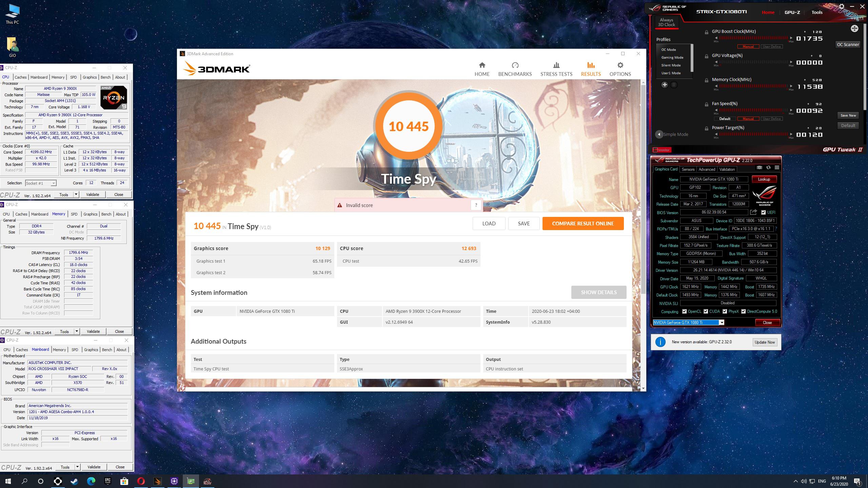
Task: Switch to Sensors tab in GPU-Z
Action: point(688,169)
